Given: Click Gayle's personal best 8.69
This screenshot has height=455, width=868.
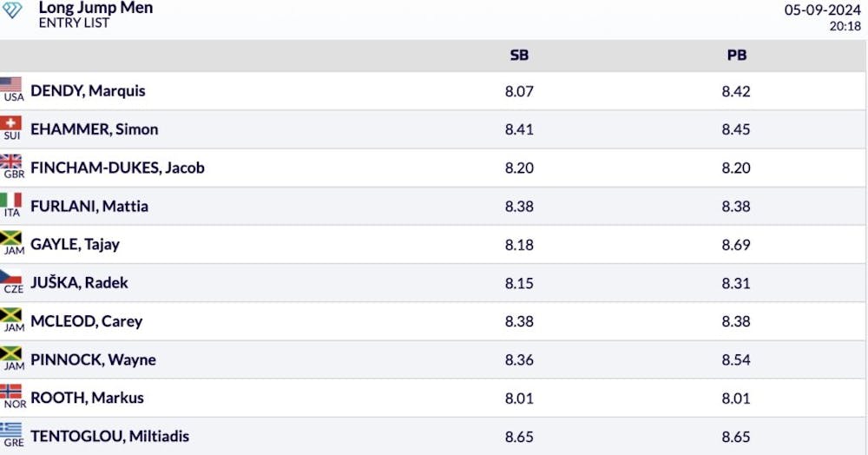Looking at the screenshot, I should (x=736, y=245).
